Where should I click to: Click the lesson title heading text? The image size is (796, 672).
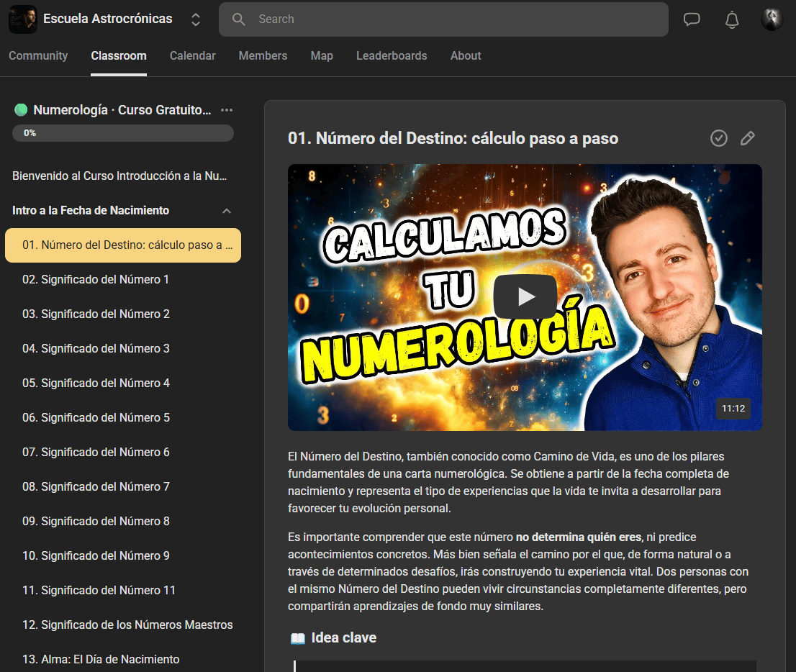click(x=453, y=138)
